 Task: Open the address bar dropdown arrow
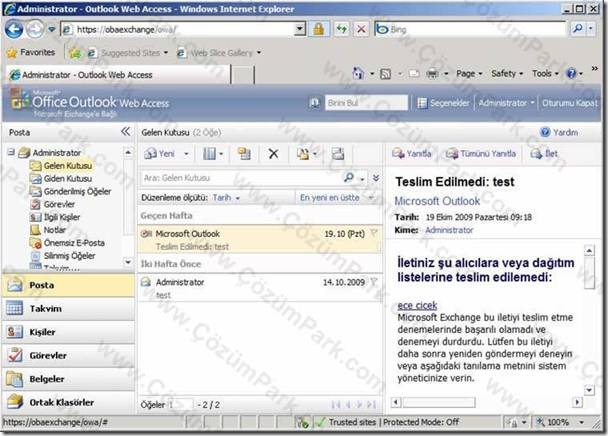pyautogui.click(x=299, y=29)
